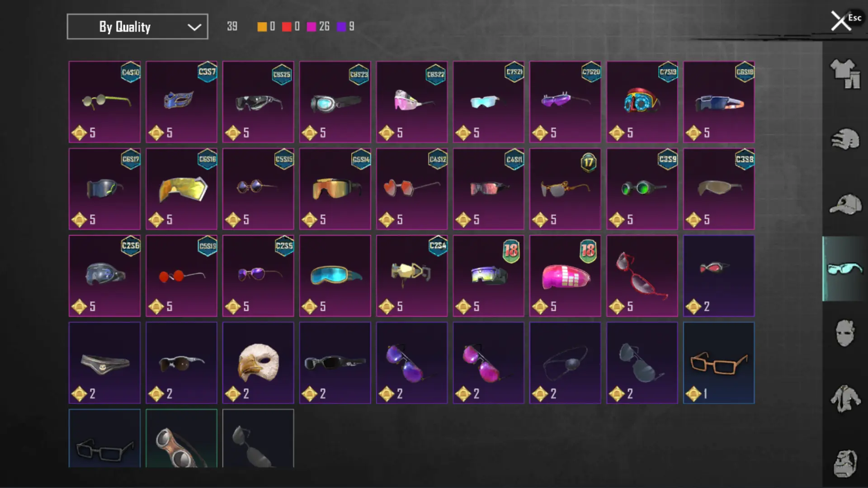Select the helmet headgear category icon

tap(845, 140)
